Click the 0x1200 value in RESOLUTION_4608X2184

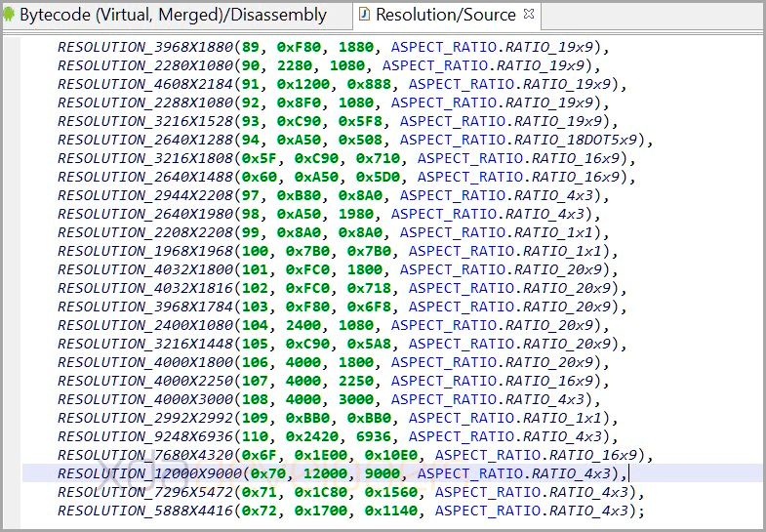(x=303, y=84)
